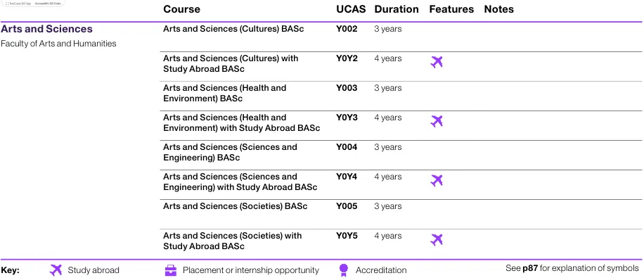Click the Arts and Sciences (Cultures) BASc row
This screenshot has width=644, height=278.
[x=402, y=37]
